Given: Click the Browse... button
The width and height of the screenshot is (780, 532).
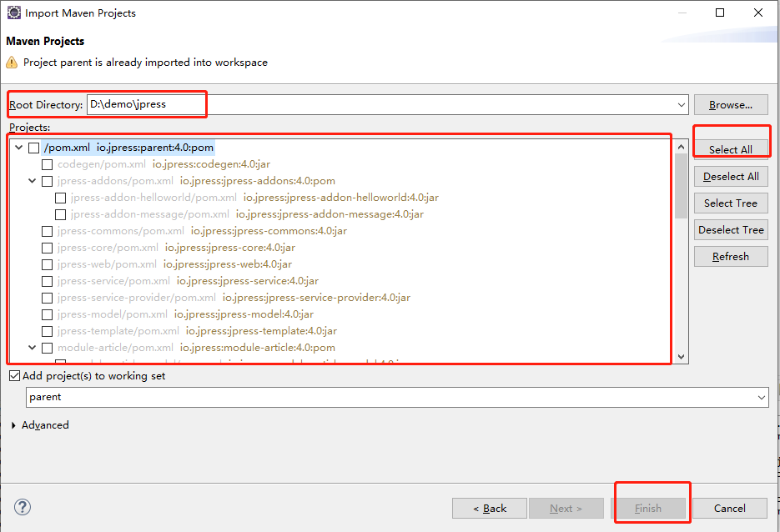Looking at the screenshot, I should pos(731,105).
